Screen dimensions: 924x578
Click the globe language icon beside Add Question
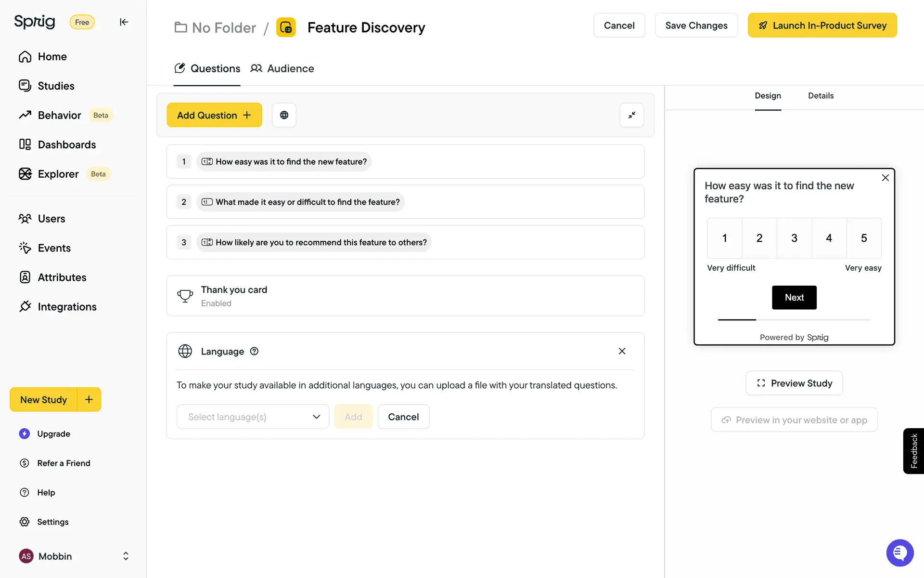coord(284,115)
